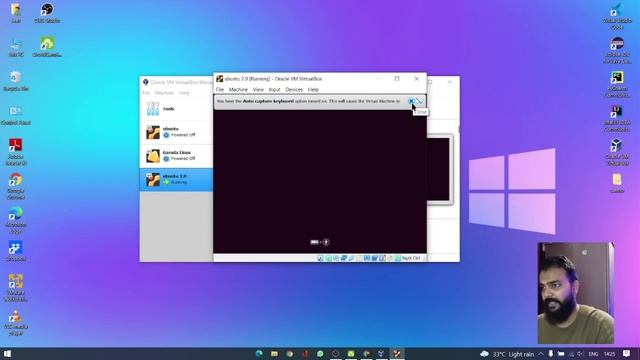Open the Recycle Bin desktop icon
Viewport: 640px width, 360px height.
pyautogui.click(x=16, y=81)
